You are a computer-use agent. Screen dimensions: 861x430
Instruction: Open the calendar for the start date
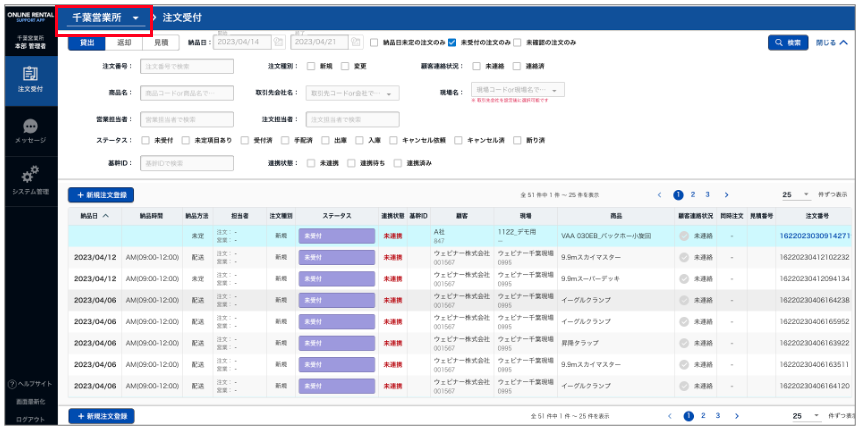pos(279,43)
